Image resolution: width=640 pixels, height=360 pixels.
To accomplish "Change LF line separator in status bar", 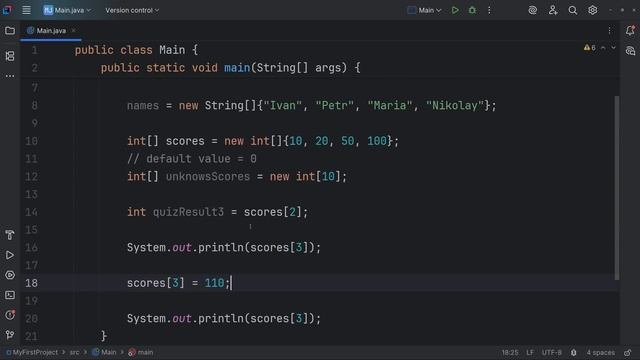I will click(530, 352).
